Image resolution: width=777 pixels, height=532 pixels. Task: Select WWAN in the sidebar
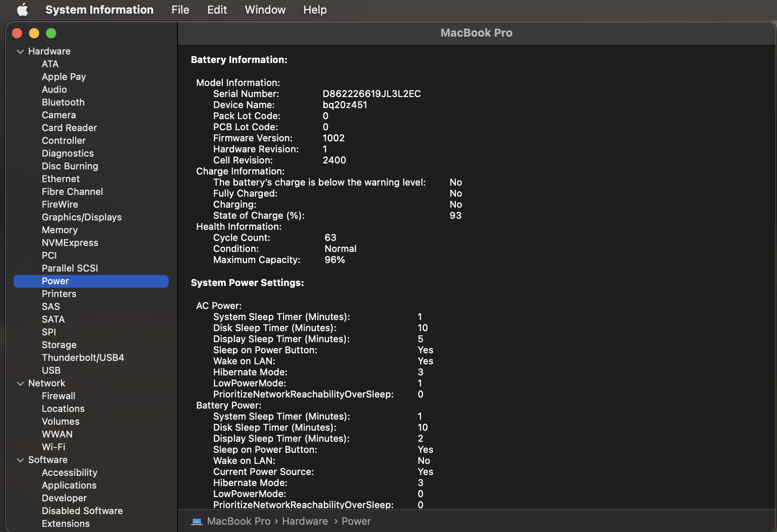(x=57, y=434)
